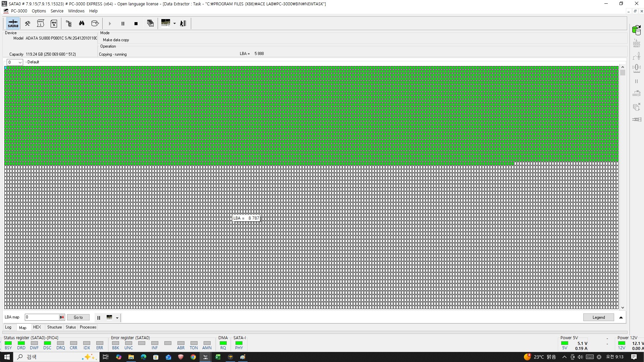Click the zero-calibrate ruler icon in sidebar

(636, 68)
